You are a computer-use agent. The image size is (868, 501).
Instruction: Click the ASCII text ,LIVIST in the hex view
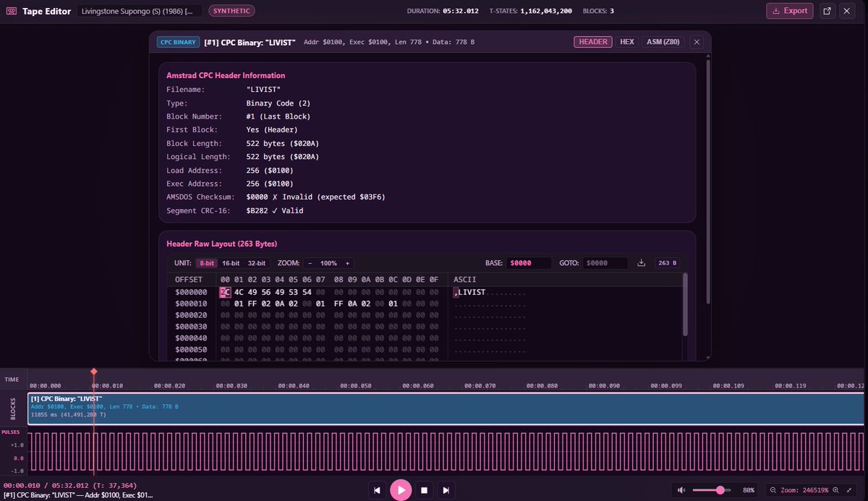469,292
